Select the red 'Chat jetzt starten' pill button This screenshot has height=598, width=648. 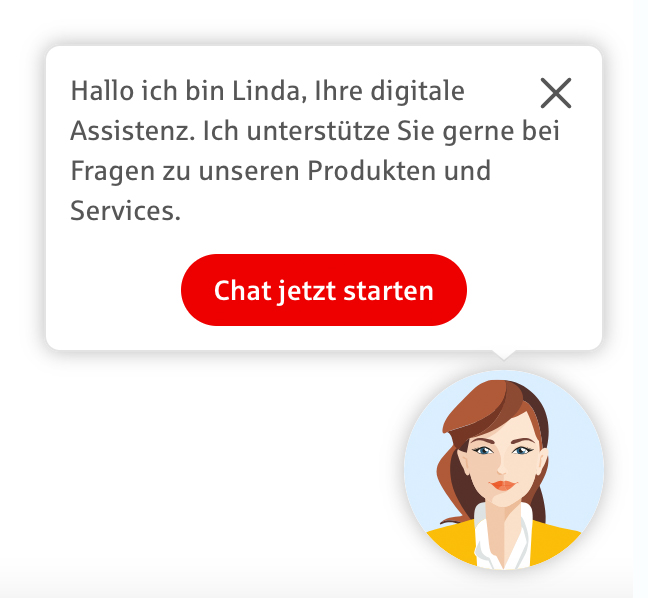click(324, 290)
